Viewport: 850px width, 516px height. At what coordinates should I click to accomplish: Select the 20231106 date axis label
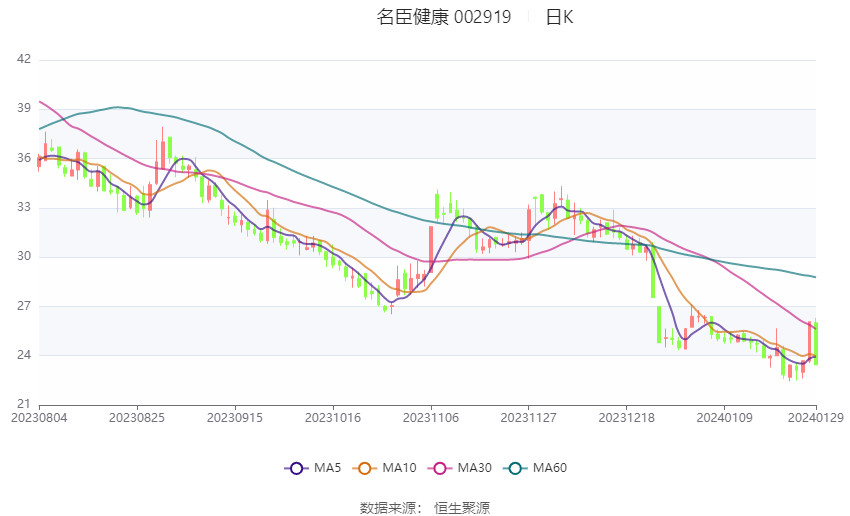[x=431, y=418]
